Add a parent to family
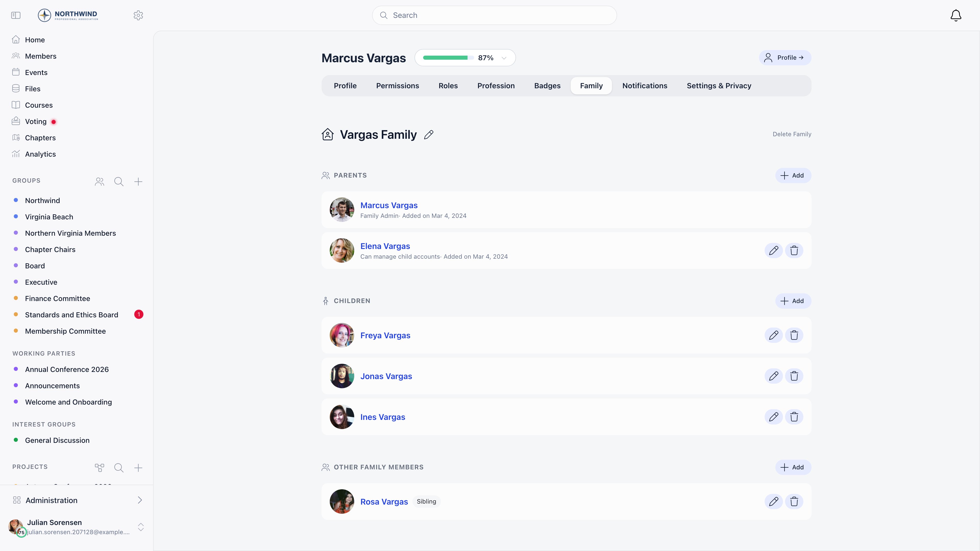Screen dimensions: 980x551 (x=793, y=176)
